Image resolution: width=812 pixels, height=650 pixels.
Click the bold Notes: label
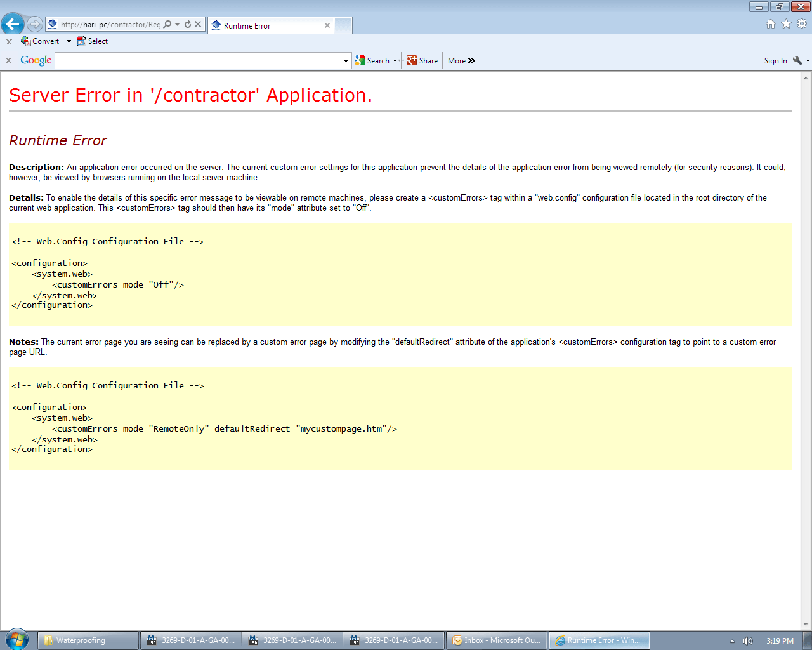point(23,342)
